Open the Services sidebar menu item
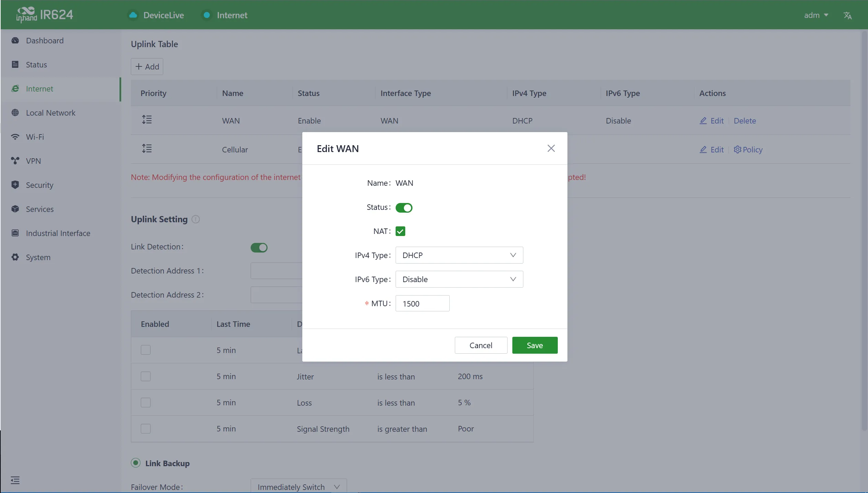The width and height of the screenshot is (868, 493). tap(61, 209)
